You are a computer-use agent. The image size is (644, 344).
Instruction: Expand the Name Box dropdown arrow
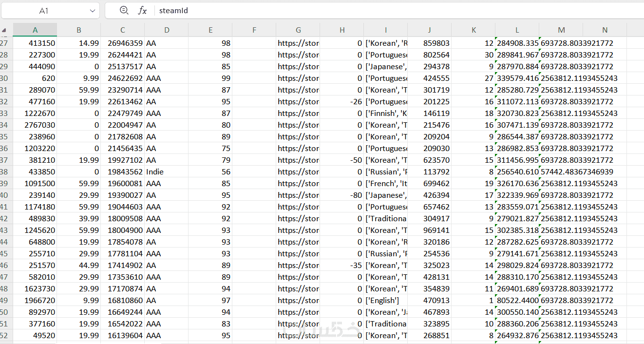pyautogui.click(x=93, y=11)
